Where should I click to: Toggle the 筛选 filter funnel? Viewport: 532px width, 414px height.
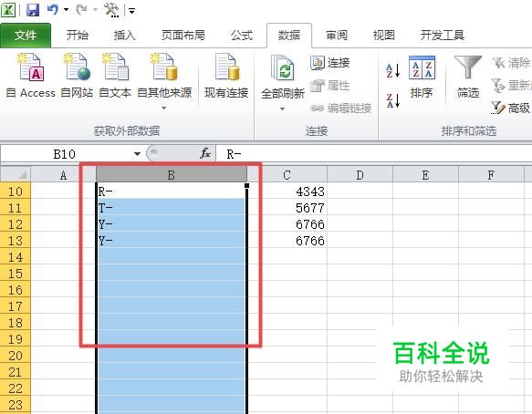(468, 77)
